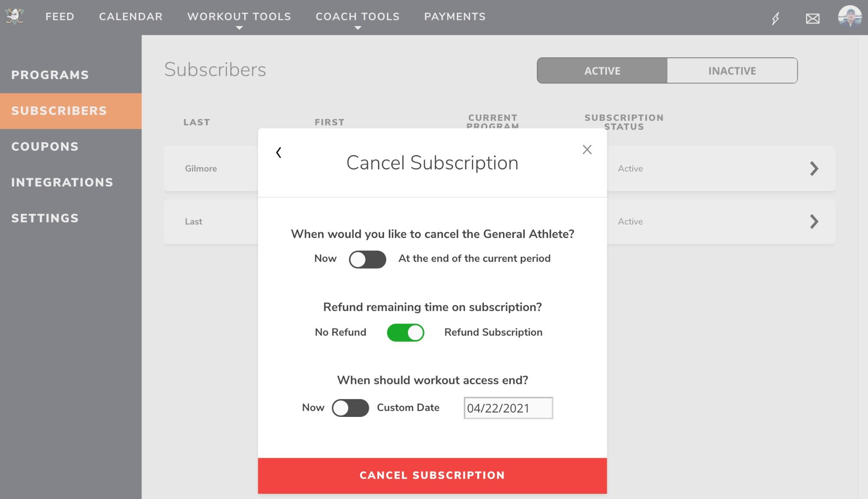Open Integrations in the sidebar
The width and height of the screenshot is (868, 499).
(x=62, y=182)
